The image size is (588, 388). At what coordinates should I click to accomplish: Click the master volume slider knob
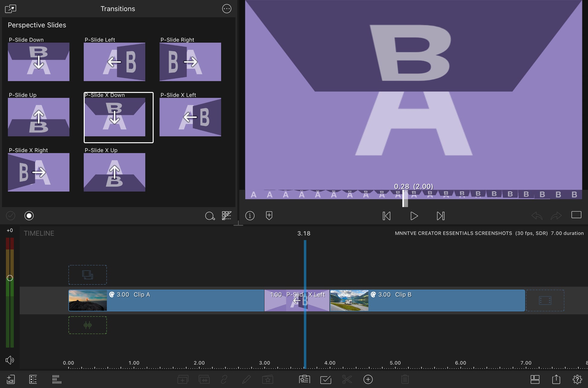click(10, 278)
